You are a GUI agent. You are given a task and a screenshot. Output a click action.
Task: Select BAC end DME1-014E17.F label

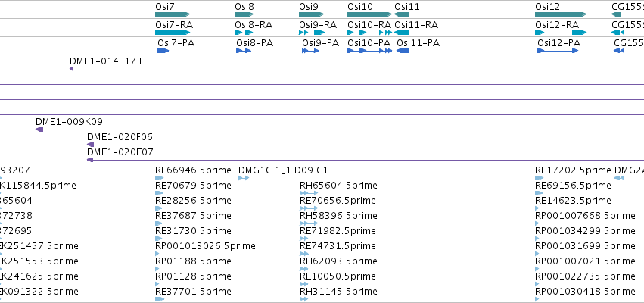107,61
